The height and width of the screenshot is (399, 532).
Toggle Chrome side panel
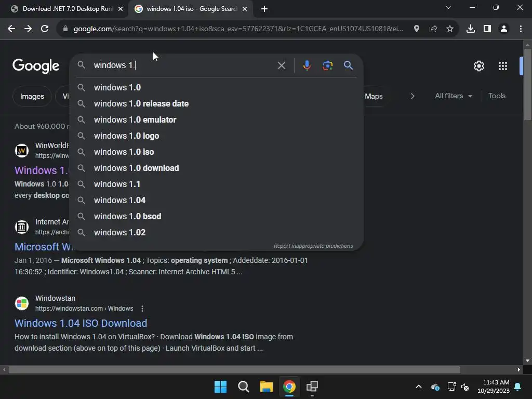tap(487, 29)
